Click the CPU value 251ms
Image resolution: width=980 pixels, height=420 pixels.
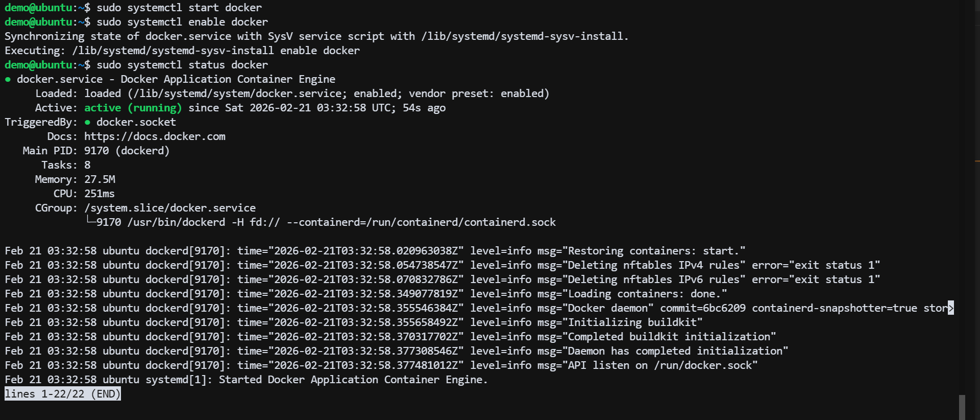100,194
